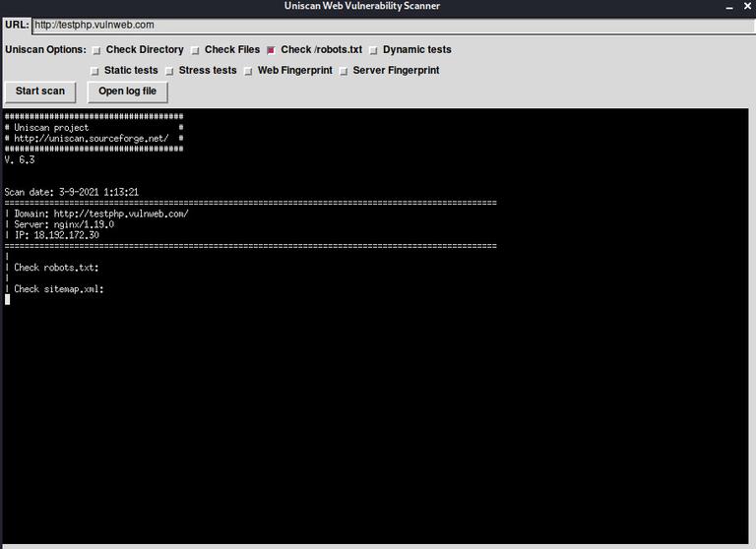Viewport: 756px width, 549px height.
Task: Click the 'Uniscan project' output line
Action: click(x=51, y=128)
